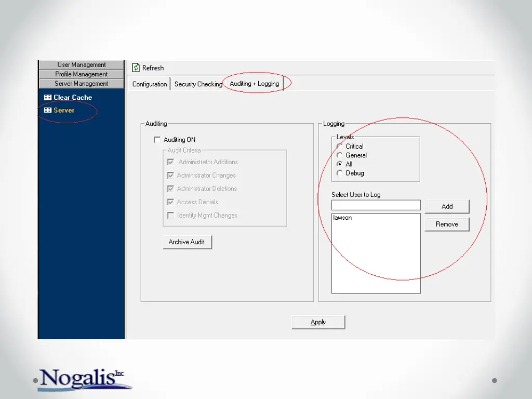Toggle the Administrator Deletions checkbox
Image resolution: width=532 pixels, height=399 pixels.
tap(170, 189)
